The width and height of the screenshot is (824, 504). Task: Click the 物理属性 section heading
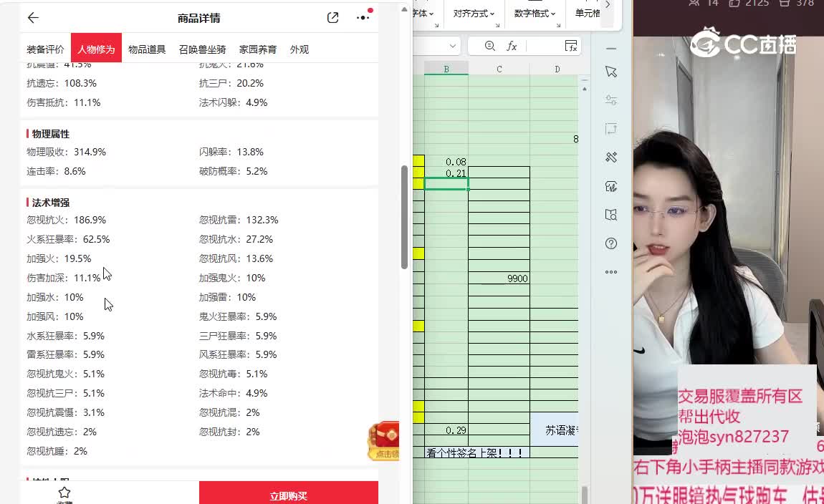pos(50,134)
